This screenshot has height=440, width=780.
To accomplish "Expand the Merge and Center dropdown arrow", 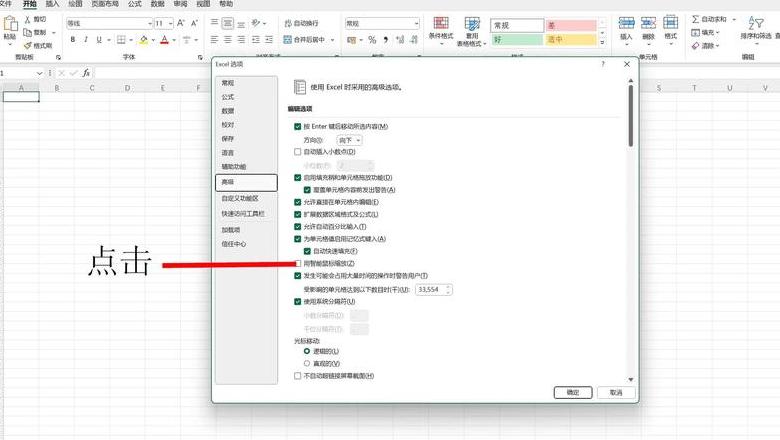I will click(x=332, y=40).
